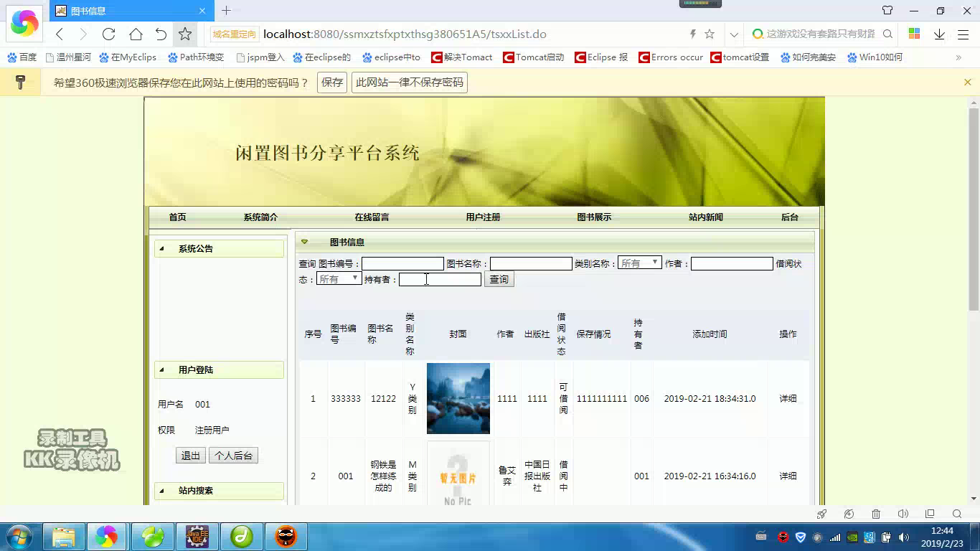This screenshot has height=551, width=980.
Task: Open the downloads arrow icon
Action: (939, 34)
